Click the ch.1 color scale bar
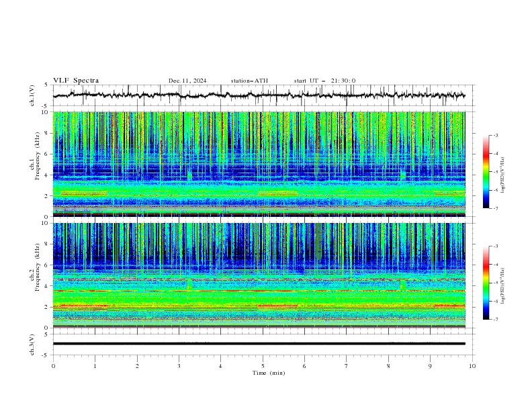Viewport: 532px width, 411px height. [486, 172]
